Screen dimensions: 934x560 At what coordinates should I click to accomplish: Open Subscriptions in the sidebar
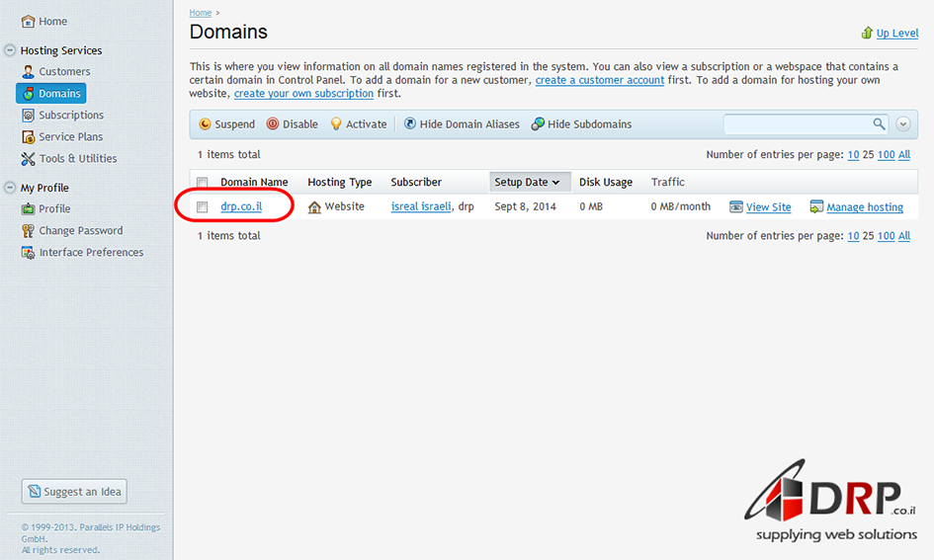71,115
